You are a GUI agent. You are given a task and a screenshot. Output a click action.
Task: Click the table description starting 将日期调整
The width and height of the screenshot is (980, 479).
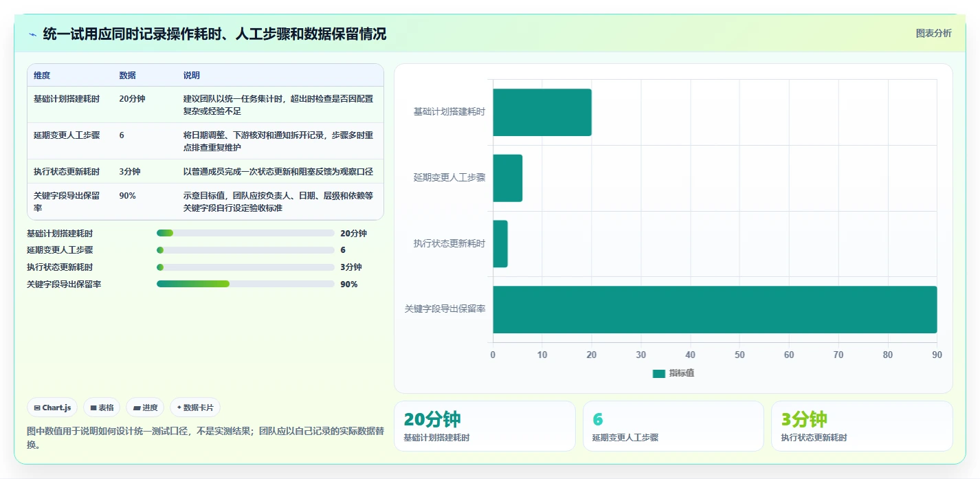278,142
